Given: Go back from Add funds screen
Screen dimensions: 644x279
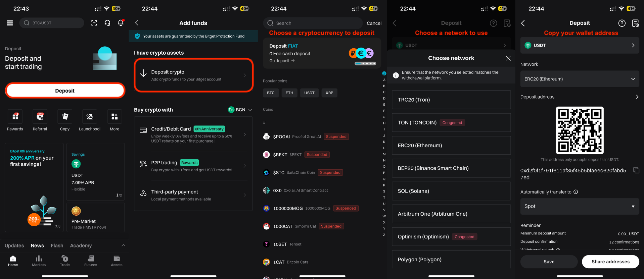Looking at the screenshot, I should tap(137, 23).
